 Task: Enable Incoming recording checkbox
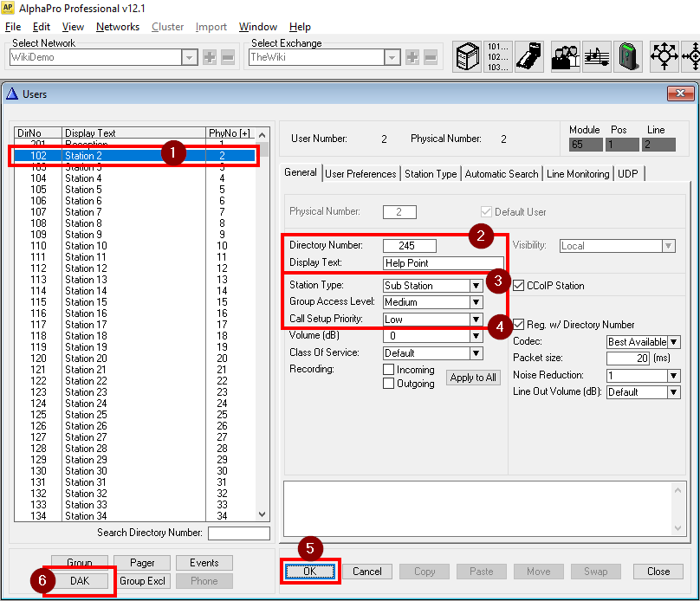[x=389, y=370]
